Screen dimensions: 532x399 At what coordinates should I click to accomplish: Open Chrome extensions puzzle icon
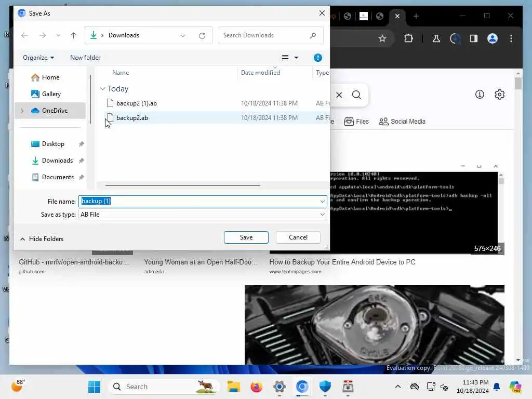pyautogui.click(x=408, y=38)
